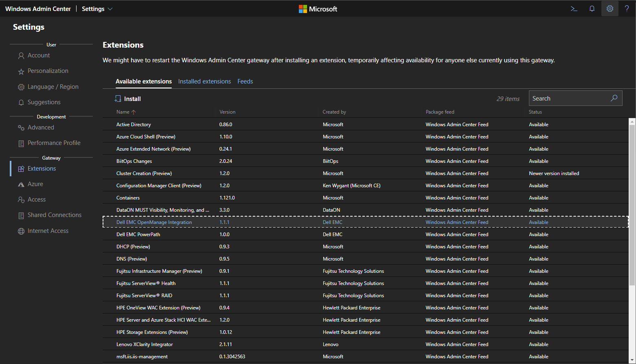
Task: Select the Active Directory extension row
Action: (x=366, y=124)
